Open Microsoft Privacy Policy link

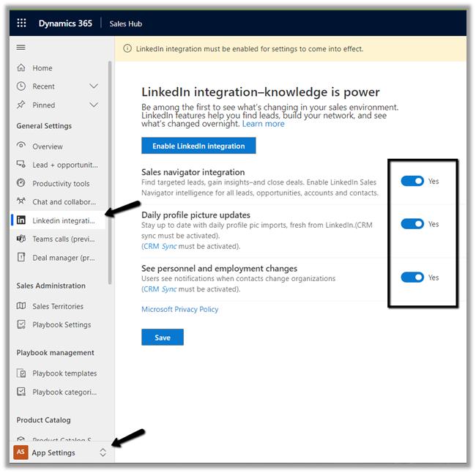[179, 309]
